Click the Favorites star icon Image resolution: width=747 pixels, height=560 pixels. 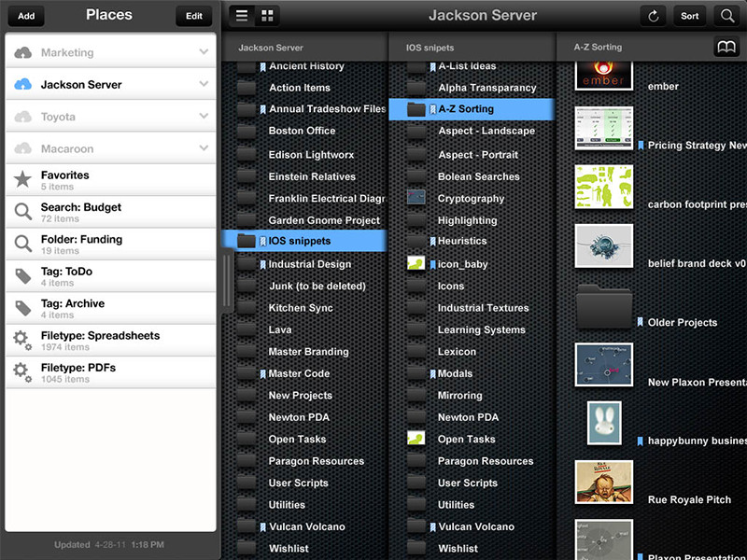click(x=23, y=179)
